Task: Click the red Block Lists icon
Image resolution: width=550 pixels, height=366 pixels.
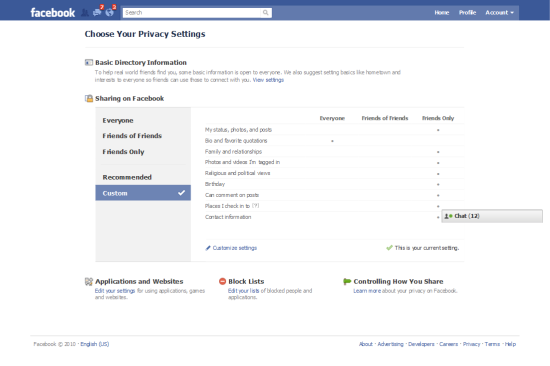Action: (x=222, y=281)
